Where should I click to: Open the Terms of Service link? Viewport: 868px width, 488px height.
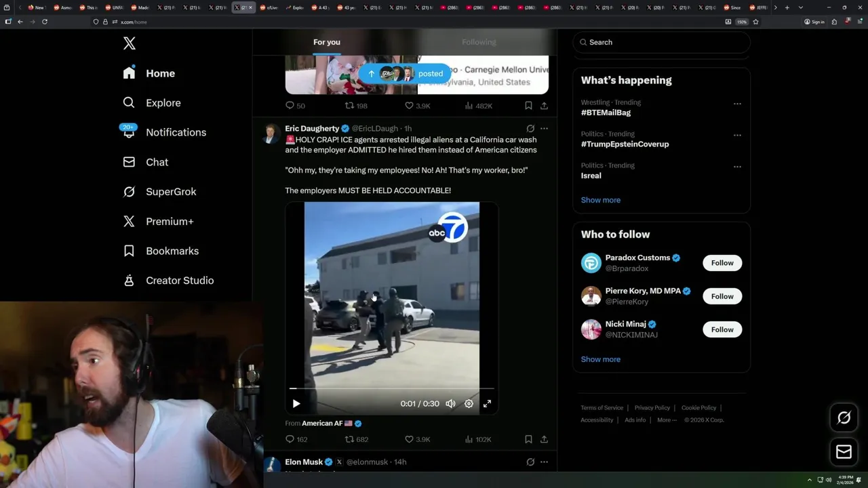click(601, 408)
